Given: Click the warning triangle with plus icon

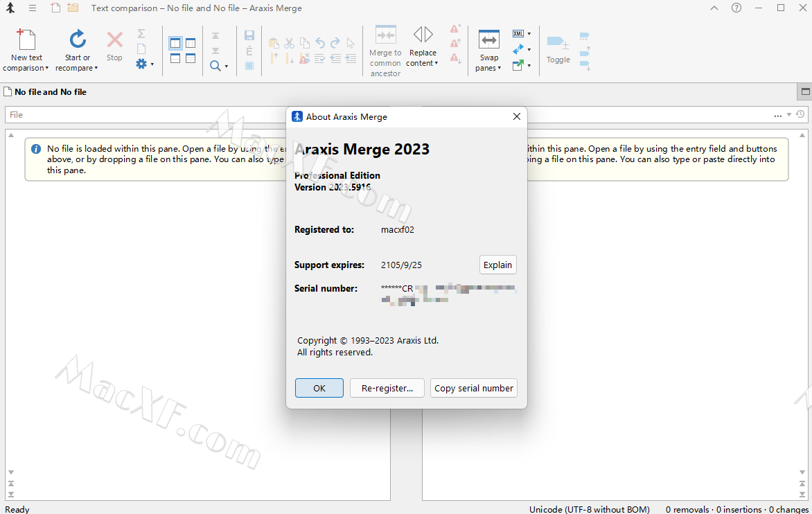Looking at the screenshot, I should point(455,28).
